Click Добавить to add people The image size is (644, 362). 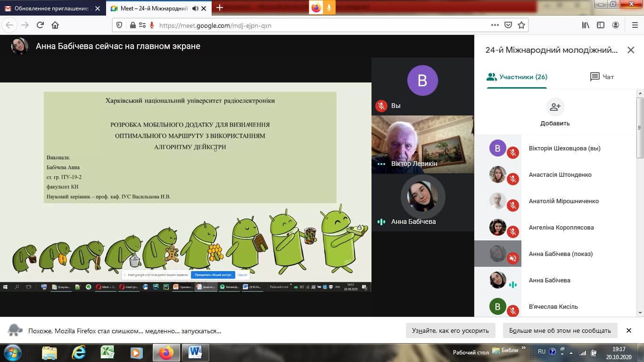555,113
